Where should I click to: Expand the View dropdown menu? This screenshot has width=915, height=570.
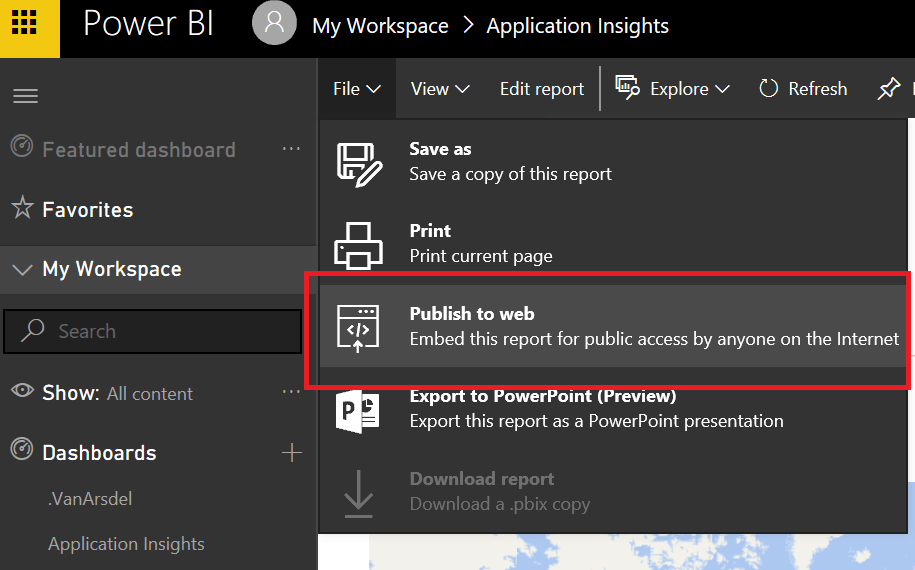click(x=440, y=89)
